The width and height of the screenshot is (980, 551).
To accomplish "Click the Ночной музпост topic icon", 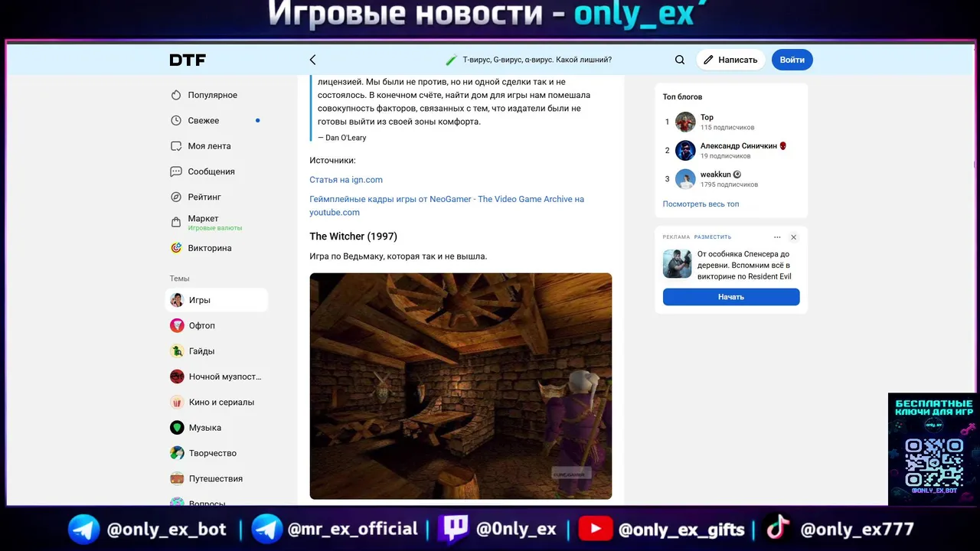I will tap(177, 377).
